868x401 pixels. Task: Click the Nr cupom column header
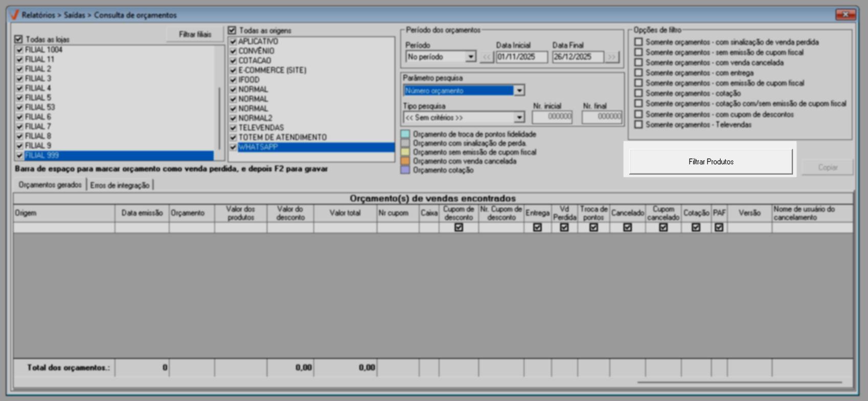point(398,213)
